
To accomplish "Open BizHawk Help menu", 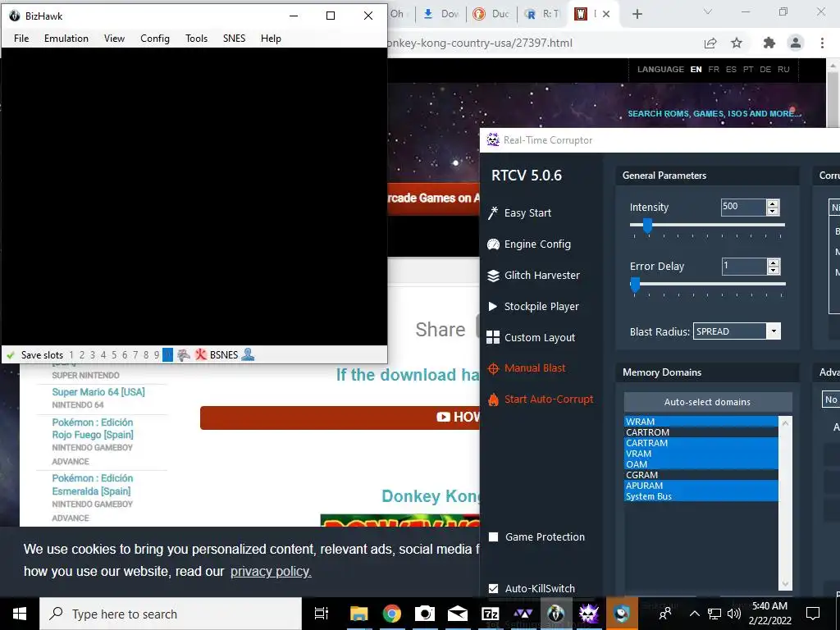I will tap(271, 39).
